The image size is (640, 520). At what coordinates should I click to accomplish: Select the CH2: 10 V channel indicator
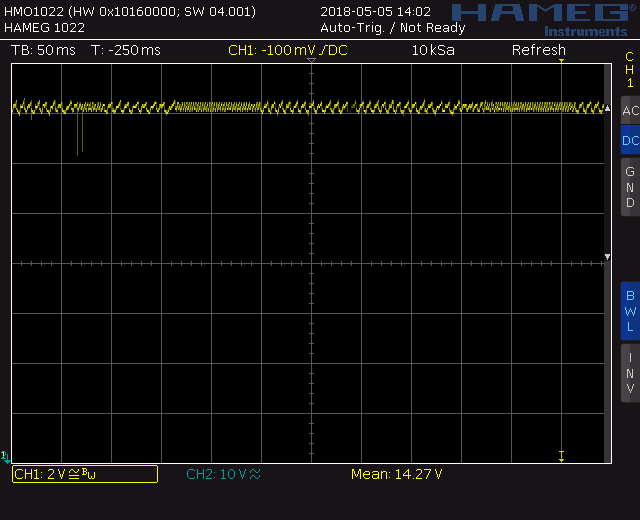(x=223, y=474)
